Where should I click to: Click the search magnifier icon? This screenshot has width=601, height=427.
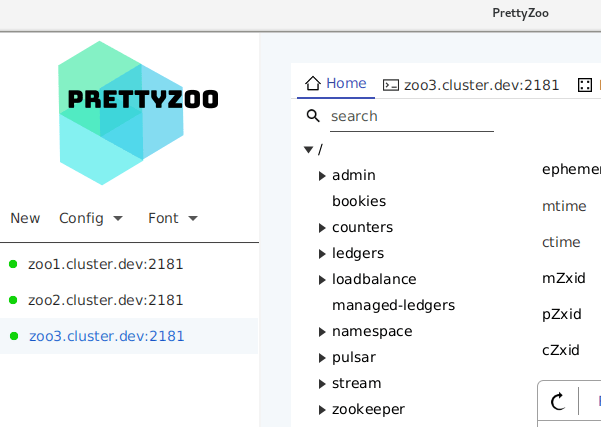(x=313, y=116)
